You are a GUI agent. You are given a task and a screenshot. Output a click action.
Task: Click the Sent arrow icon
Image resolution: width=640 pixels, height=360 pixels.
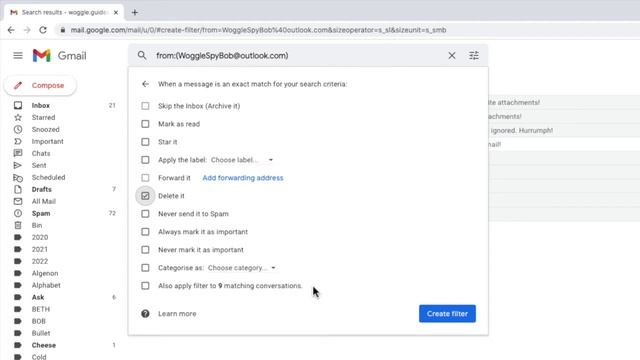[x=18, y=165]
